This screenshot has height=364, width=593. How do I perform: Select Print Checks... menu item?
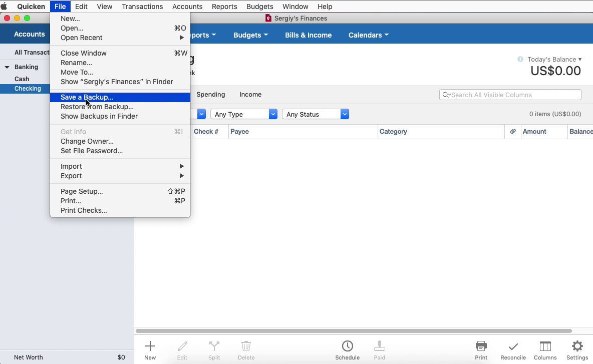point(120,210)
